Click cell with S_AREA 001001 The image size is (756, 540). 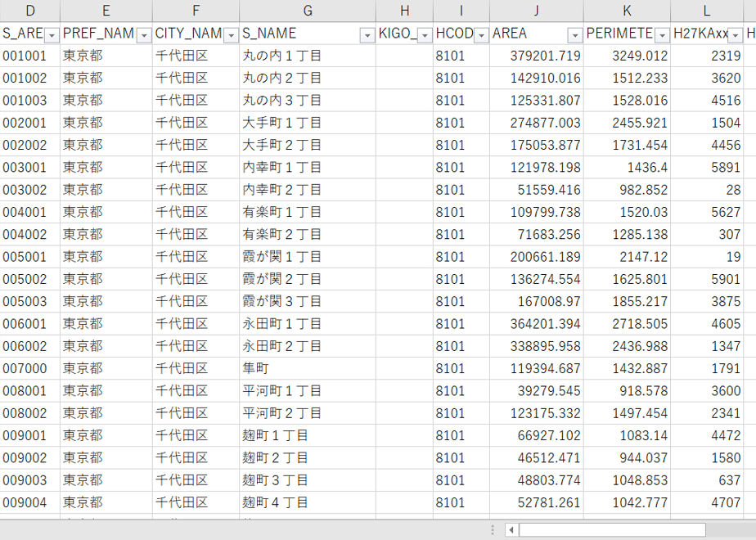[30, 56]
